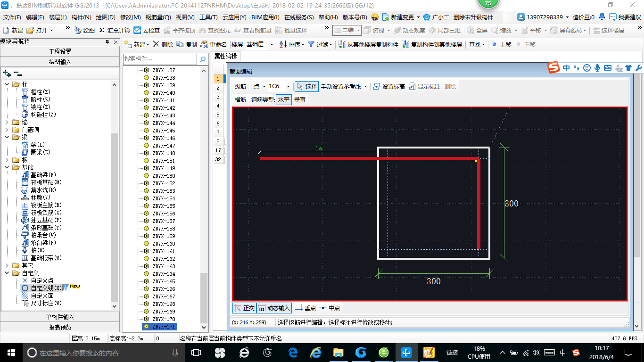The width and height of the screenshot is (644, 362).
Task: Click the 我要建议 suggestion icon
Action: 612,17
